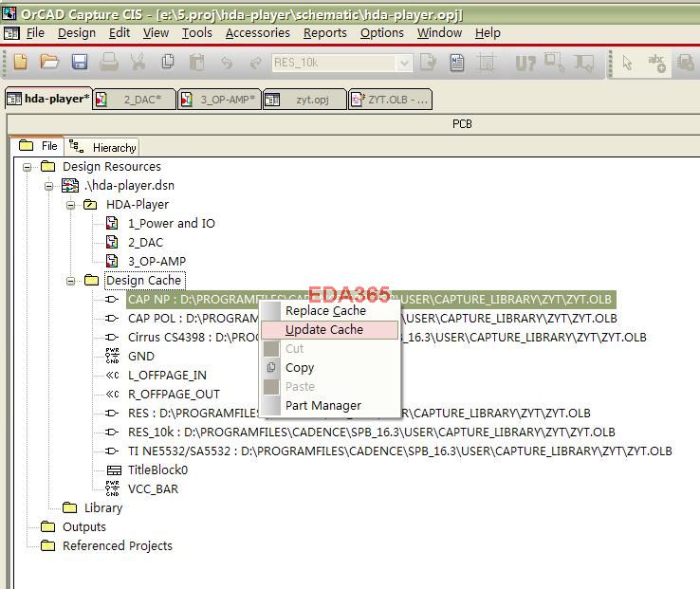Click the Redo arrow icon
The image size is (700, 589).
(x=256, y=63)
